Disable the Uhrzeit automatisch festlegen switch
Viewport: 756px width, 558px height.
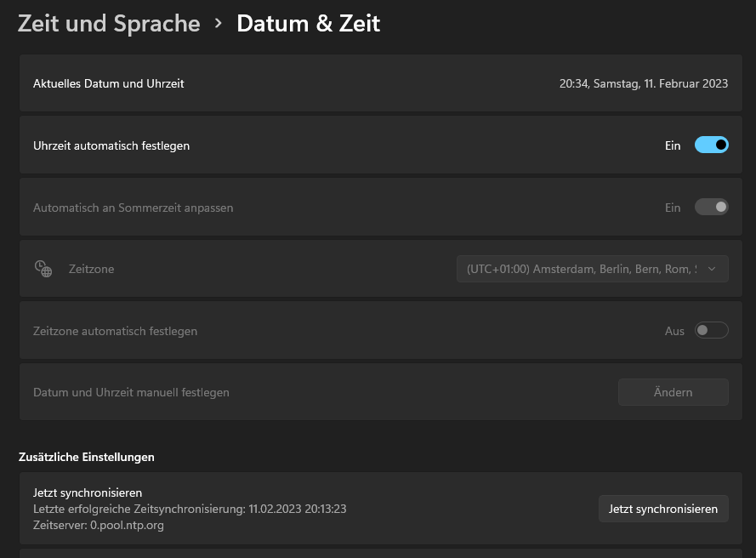[711, 145]
